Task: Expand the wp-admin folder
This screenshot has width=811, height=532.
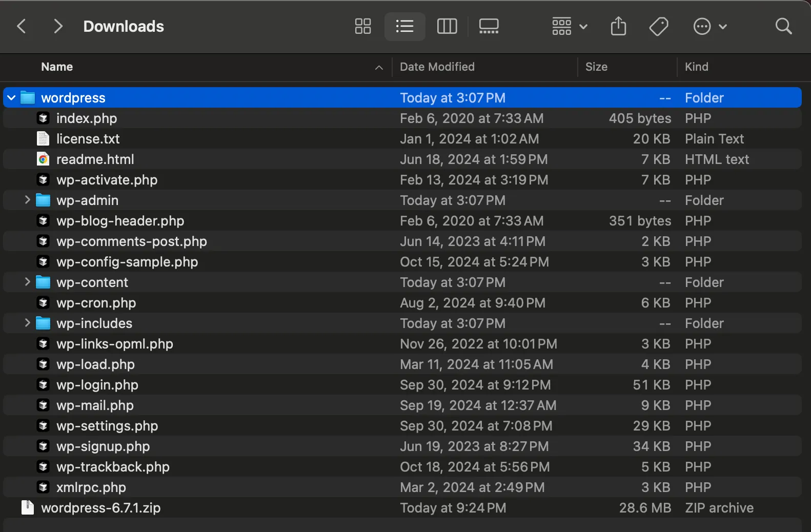Action: (x=28, y=200)
